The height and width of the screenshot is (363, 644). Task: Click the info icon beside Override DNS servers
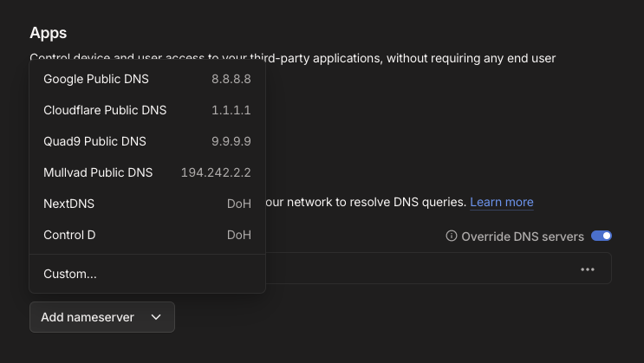click(x=451, y=236)
